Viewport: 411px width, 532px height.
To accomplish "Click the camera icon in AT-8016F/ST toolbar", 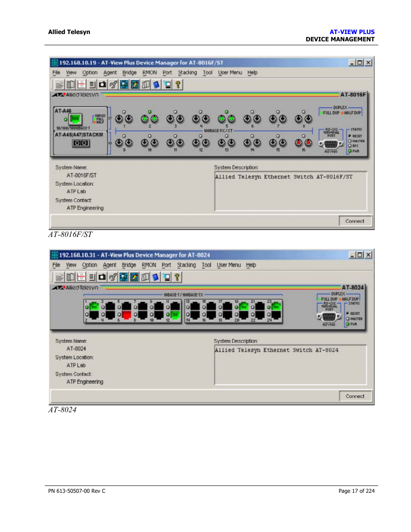I will tap(102, 84).
